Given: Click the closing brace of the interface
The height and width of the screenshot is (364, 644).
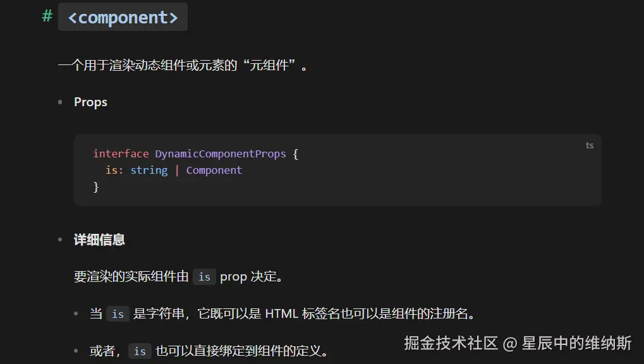Looking at the screenshot, I should point(96,187).
